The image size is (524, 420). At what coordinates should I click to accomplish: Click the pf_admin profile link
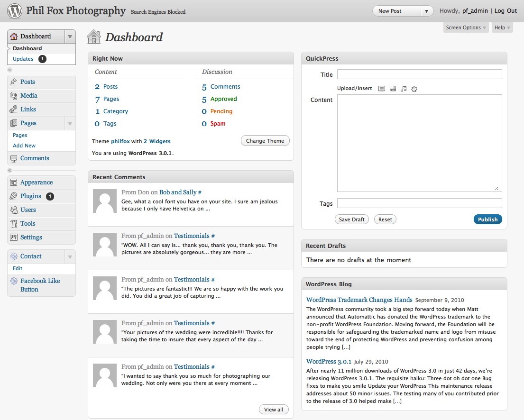click(475, 11)
